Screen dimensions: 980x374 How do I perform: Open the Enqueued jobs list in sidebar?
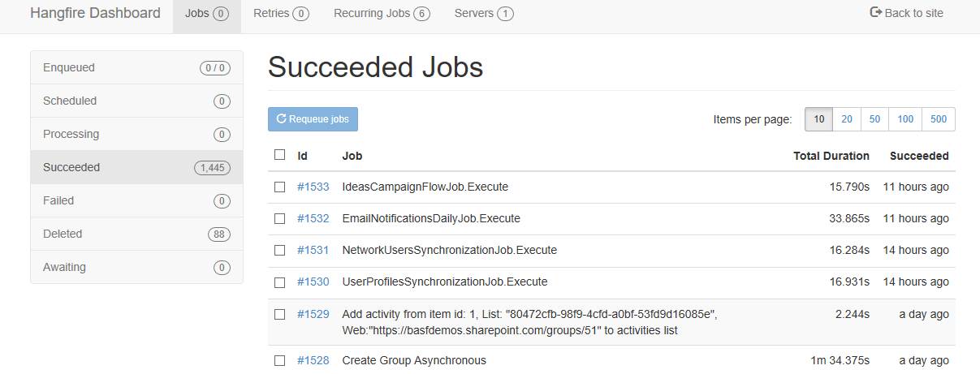(x=136, y=68)
